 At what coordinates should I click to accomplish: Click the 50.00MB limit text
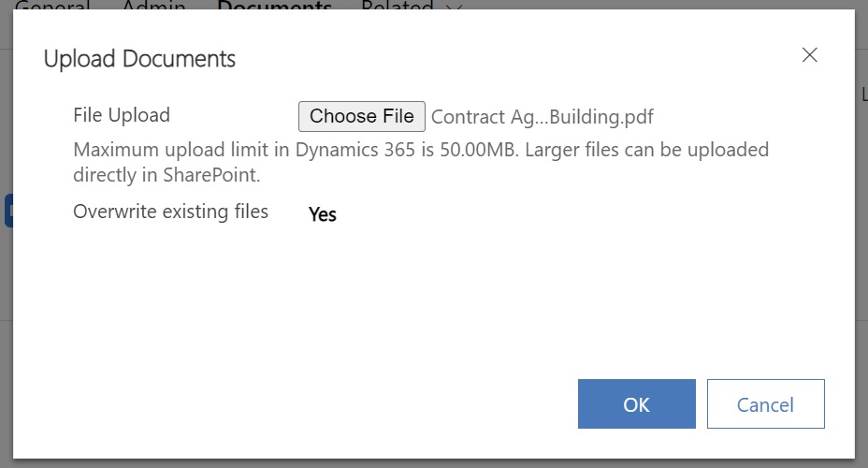[478, 150]
